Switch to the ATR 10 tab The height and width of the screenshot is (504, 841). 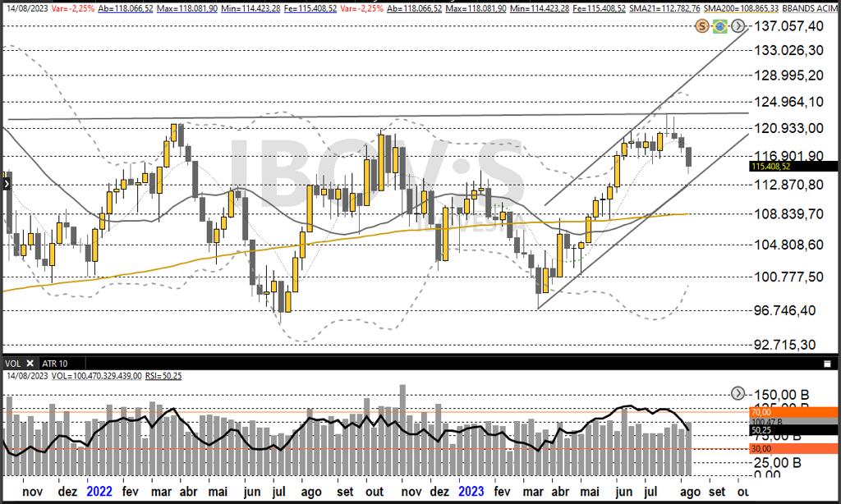[53, 362]
